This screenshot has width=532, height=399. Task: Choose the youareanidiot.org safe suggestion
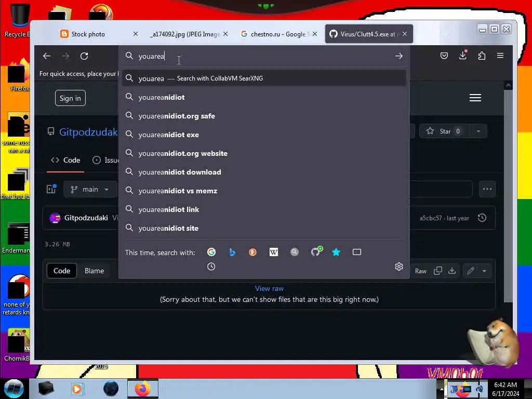click(264, 116)
